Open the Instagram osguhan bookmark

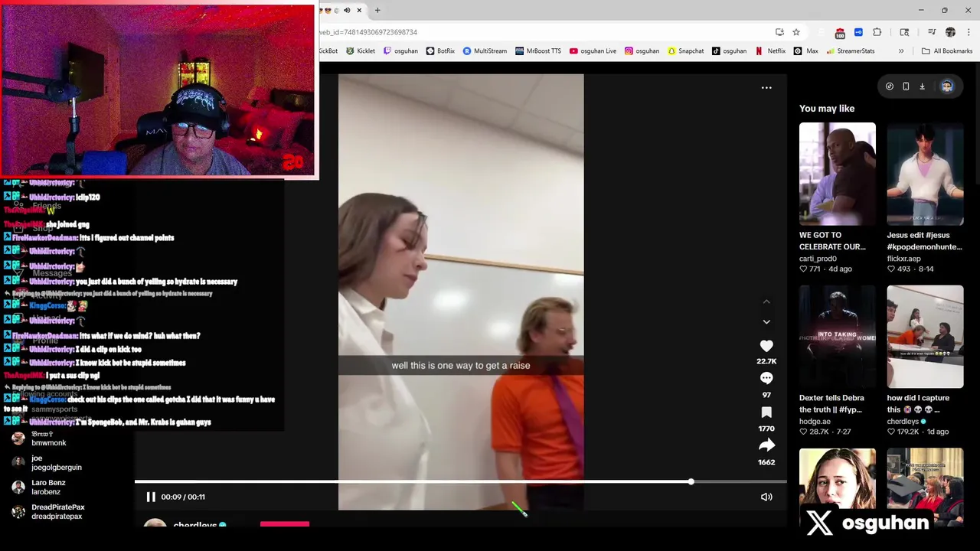pos(642,51)
